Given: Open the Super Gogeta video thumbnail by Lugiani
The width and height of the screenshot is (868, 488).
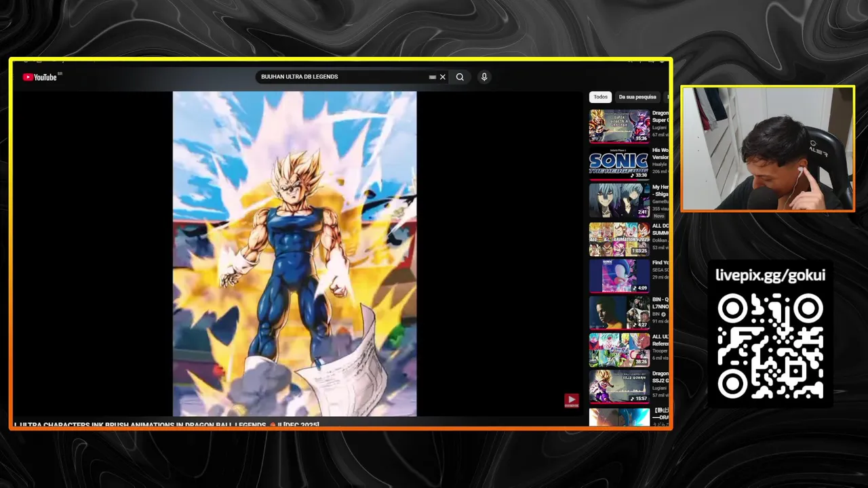Looking at the screenshot, I should coord(619,126).
